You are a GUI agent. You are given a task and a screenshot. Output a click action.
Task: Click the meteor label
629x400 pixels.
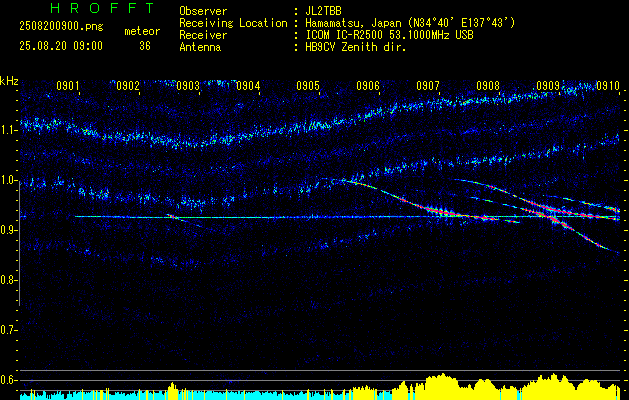pos(142,31)
